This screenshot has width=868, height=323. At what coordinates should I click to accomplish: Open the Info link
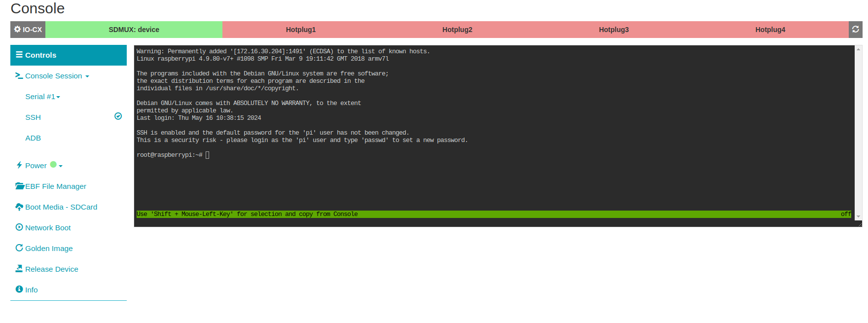[x=32, y=290]
